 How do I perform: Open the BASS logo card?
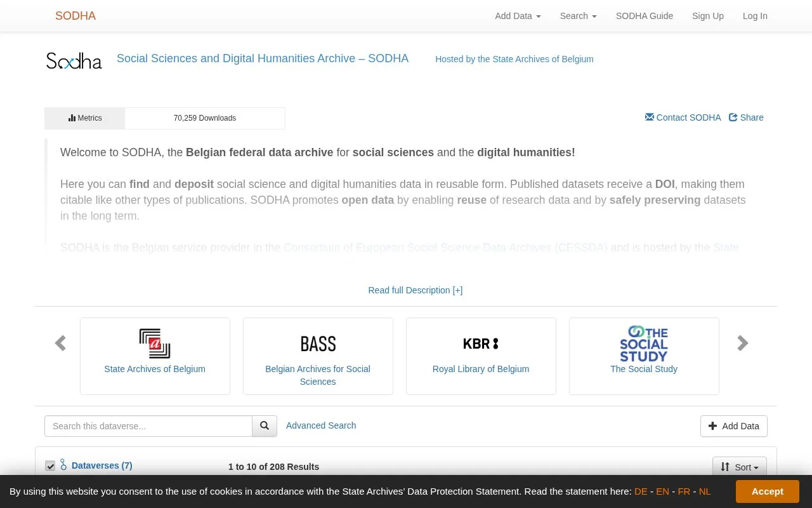tap(318, 344)
